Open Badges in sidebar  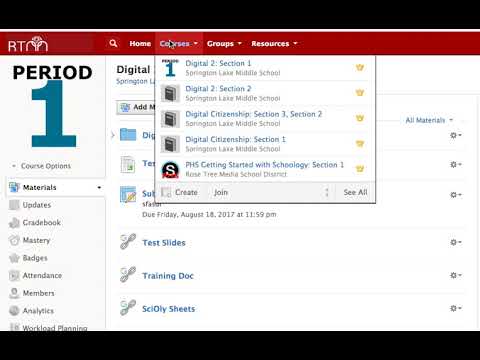(x=35, y=258)
